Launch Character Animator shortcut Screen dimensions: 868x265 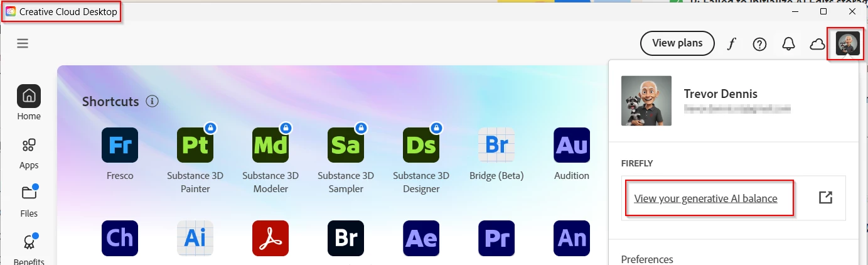[x=120, y=238]
